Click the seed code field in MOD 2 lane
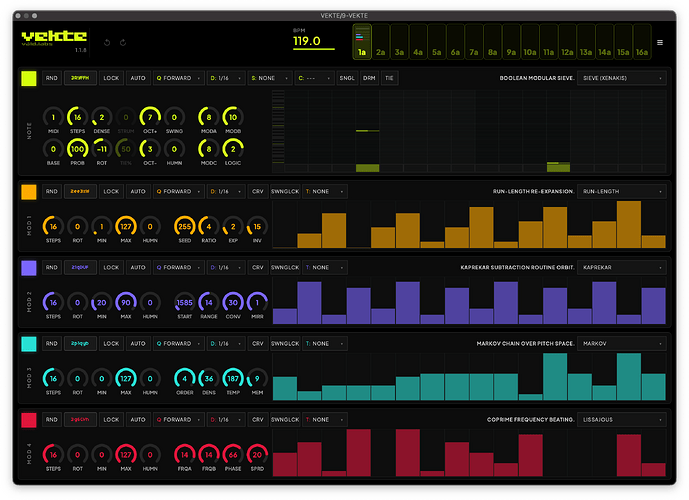The width and height of the screenshot is (689, 500). [x=80, y=268]
